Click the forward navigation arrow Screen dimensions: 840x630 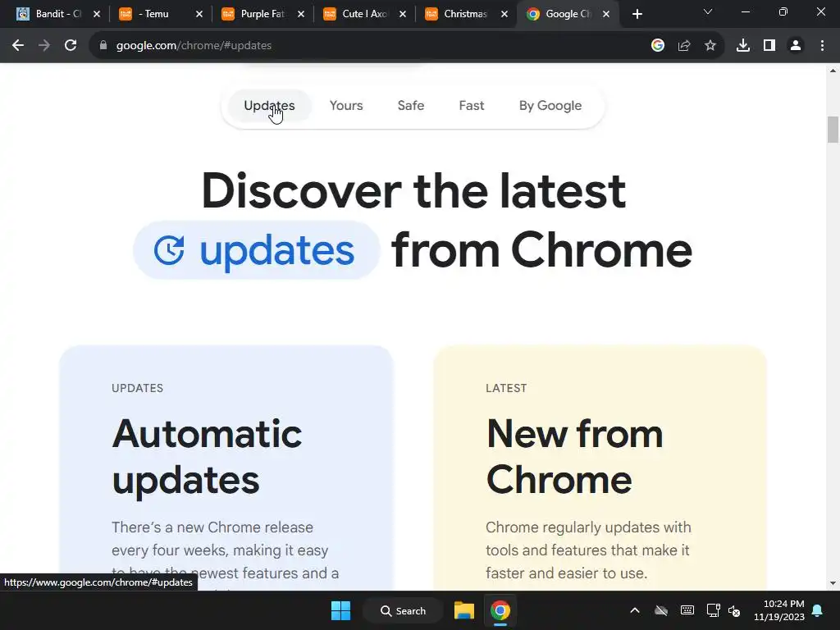[x=44, y=46]
